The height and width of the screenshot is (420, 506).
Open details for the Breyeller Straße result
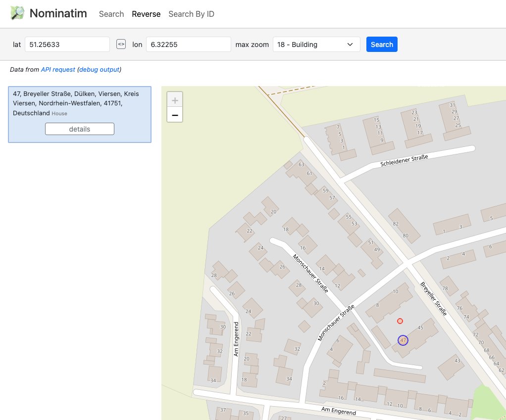click(79, 129)
